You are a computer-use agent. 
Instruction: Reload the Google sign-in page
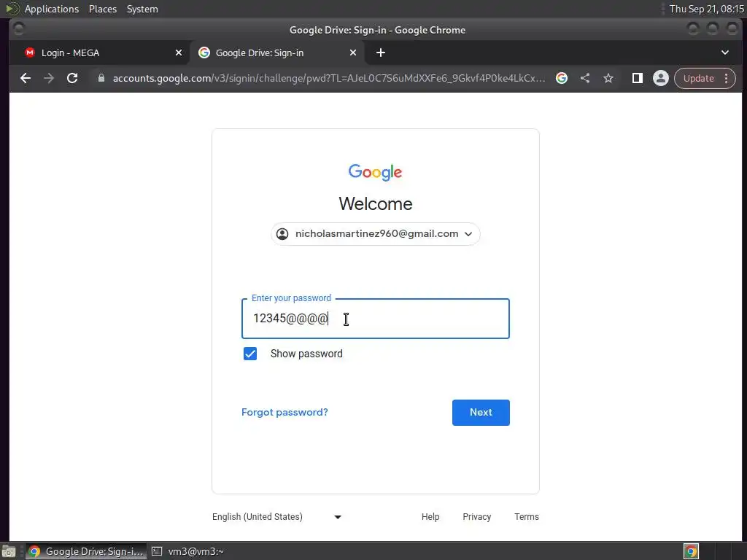(72, 78)
